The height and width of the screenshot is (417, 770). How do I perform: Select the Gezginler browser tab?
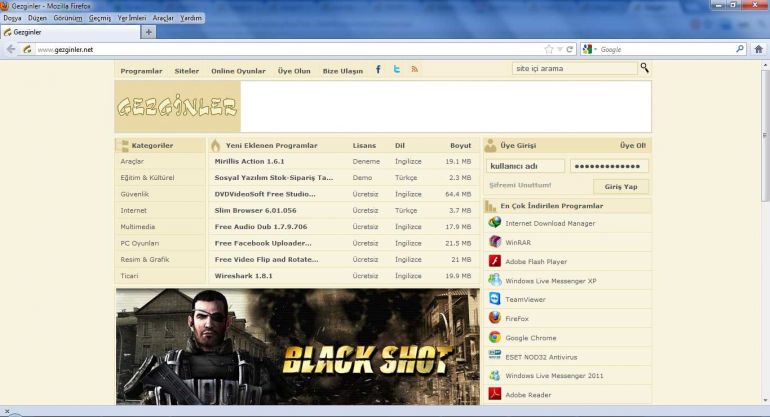tap(70, 32)
